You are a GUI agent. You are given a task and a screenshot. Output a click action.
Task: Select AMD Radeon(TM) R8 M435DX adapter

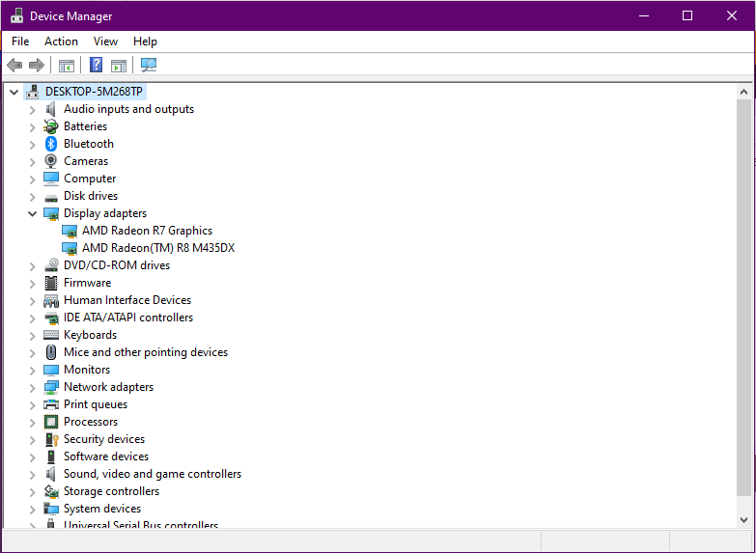tap(157, 248)
